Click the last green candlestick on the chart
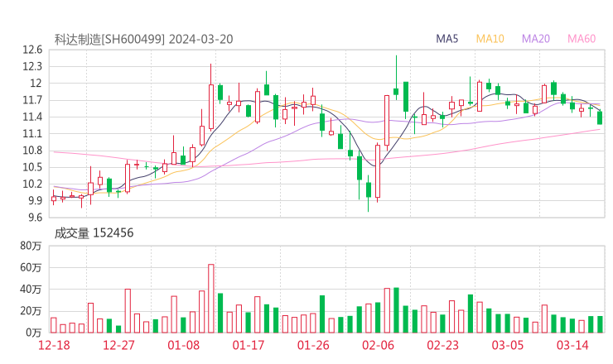 [600, 118]
